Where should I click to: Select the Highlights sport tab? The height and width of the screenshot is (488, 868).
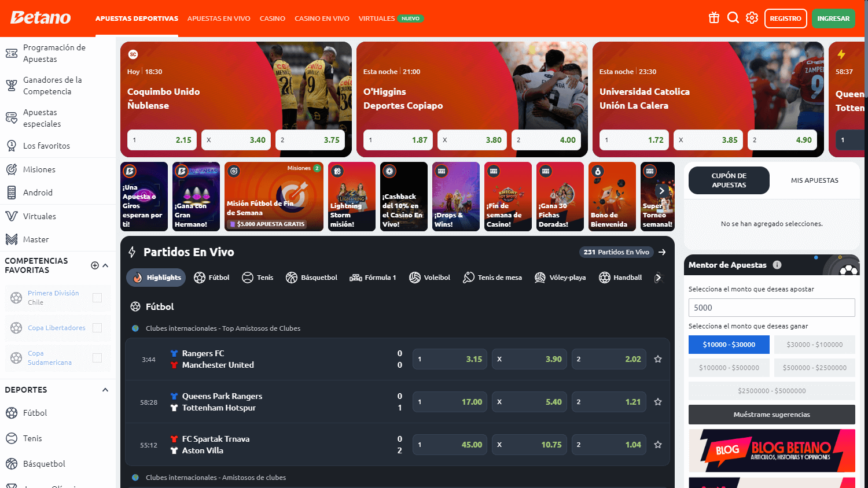point(156,278)
